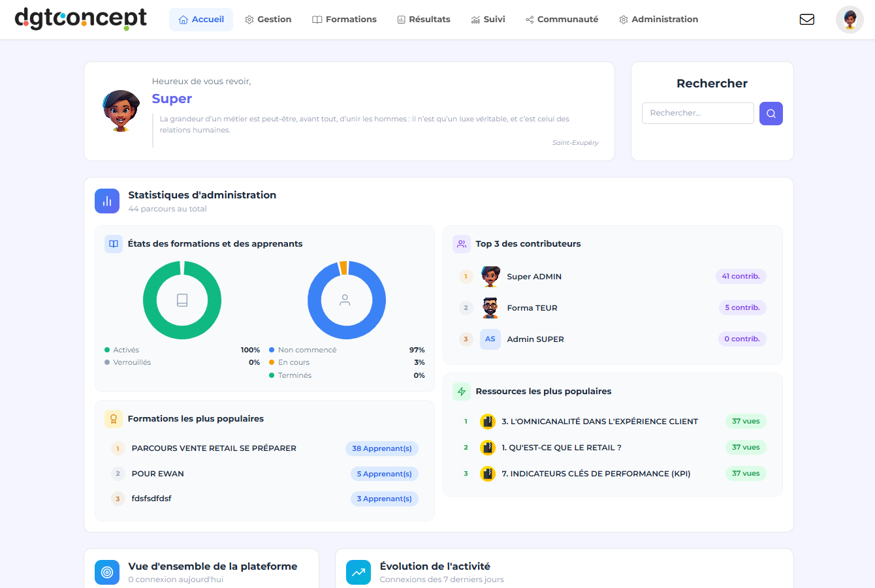
Task: Click the user avatar in top-right corner
Action: pyautogui.click(x=850, y=20)
